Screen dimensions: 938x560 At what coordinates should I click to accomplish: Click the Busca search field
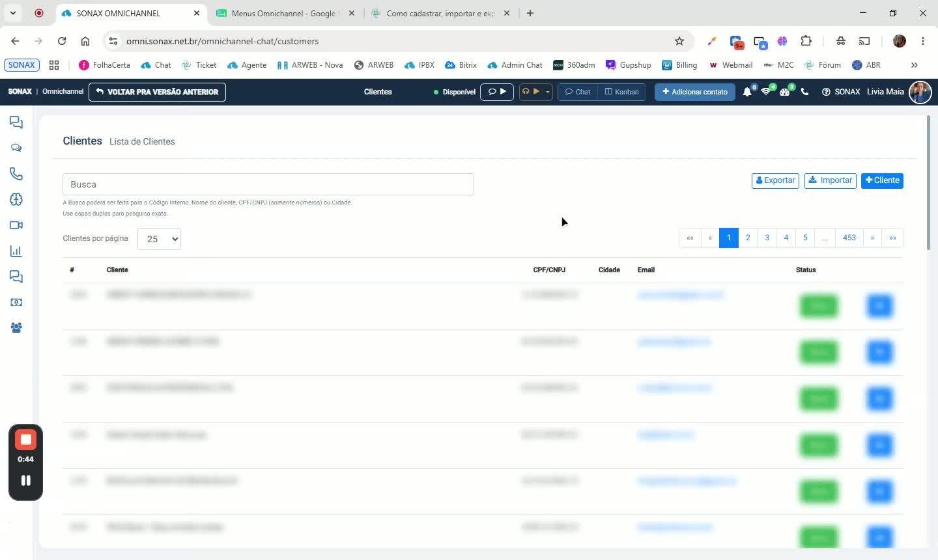tap(268, 184)
